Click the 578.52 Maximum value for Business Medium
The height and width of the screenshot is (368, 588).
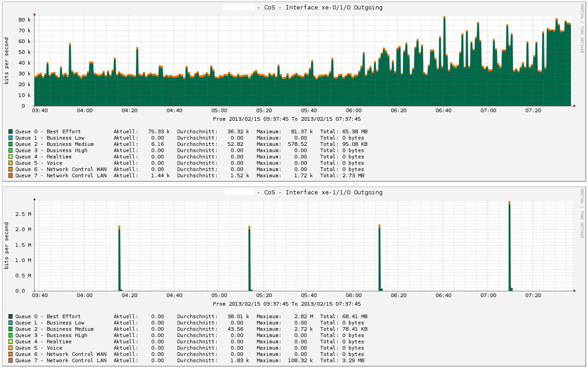[297, 144]
